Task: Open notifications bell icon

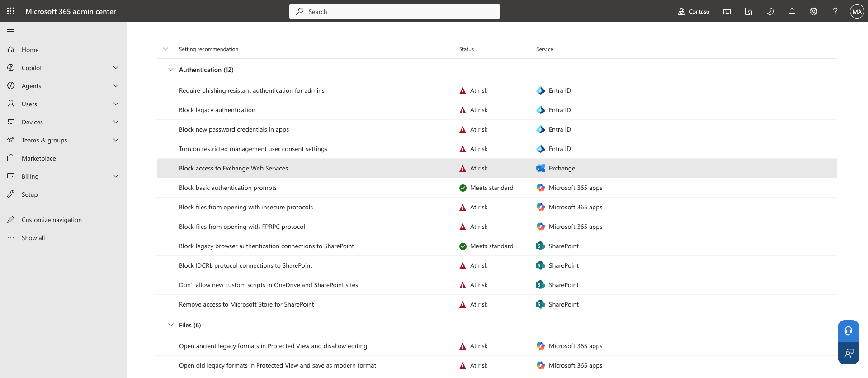Action: (792, 11)
